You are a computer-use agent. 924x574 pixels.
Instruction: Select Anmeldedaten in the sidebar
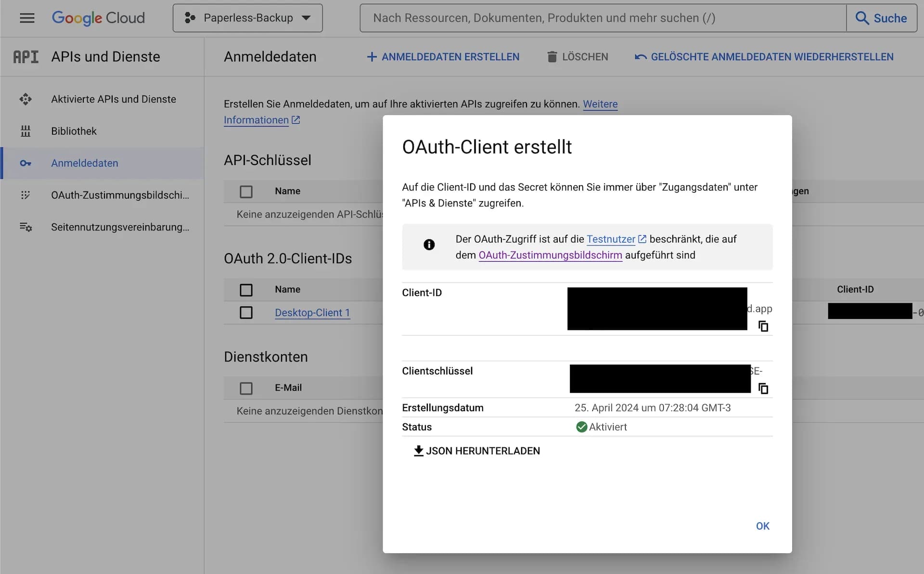click(x=103, y=163)
